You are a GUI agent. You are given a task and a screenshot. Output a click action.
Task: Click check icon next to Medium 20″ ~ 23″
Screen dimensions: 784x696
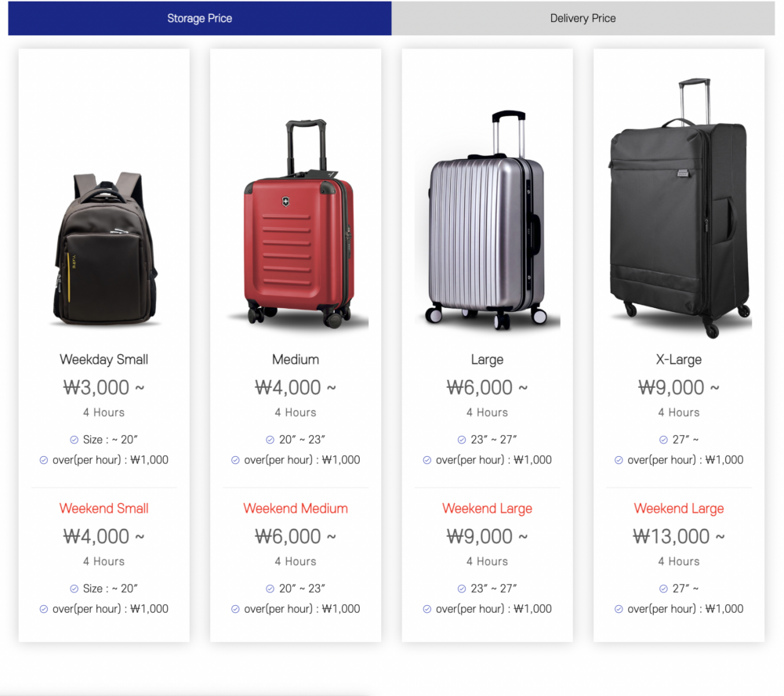click(270, 440)
